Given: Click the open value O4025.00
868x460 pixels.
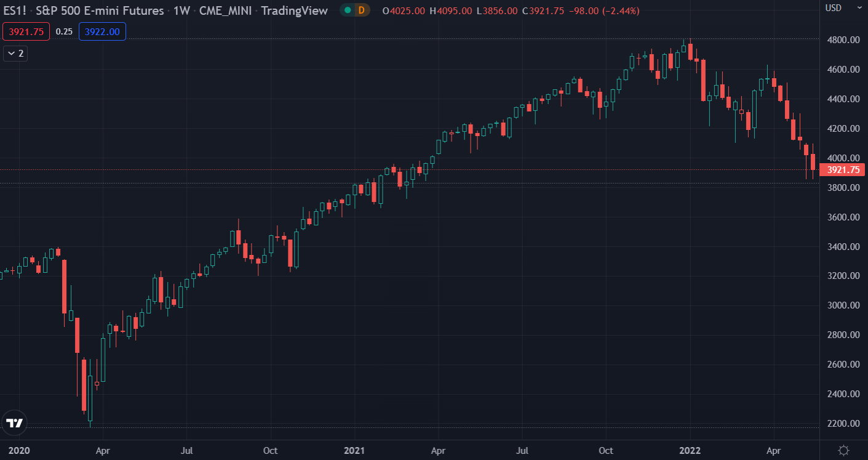Looking at the screenshot, I should click(404, 10).
